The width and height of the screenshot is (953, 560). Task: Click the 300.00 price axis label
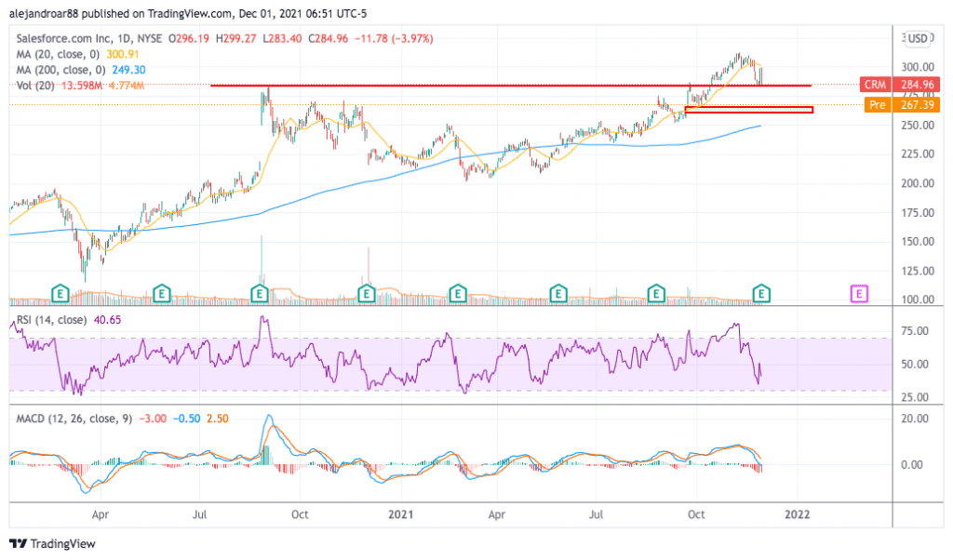[918, 67]
